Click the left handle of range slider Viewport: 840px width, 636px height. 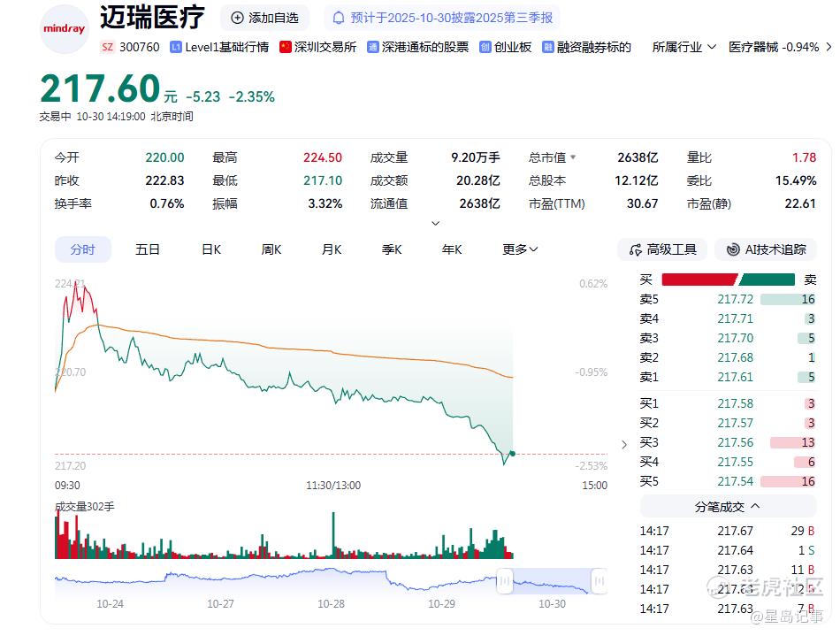(505, 581)
